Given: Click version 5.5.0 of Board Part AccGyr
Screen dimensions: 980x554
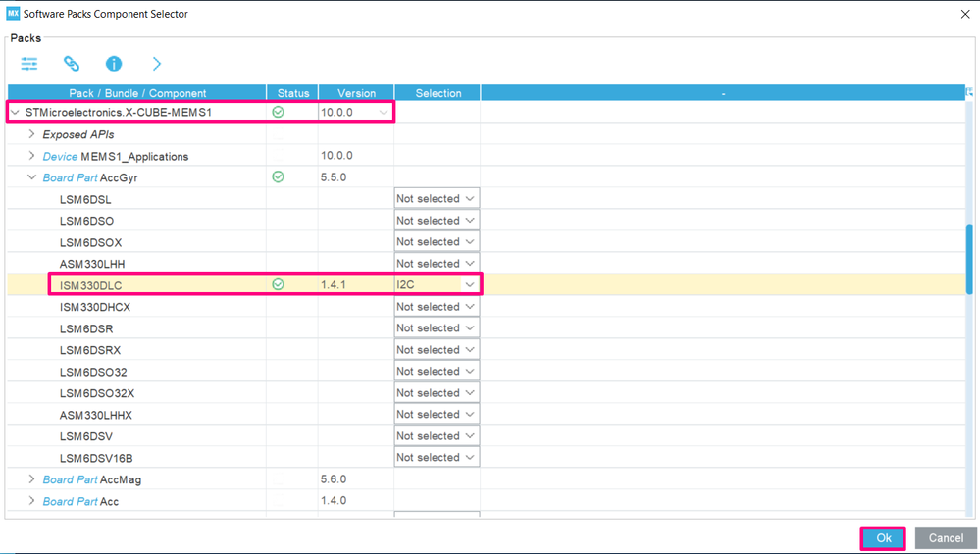Looking at the screenshot, I should click(334, 176).
